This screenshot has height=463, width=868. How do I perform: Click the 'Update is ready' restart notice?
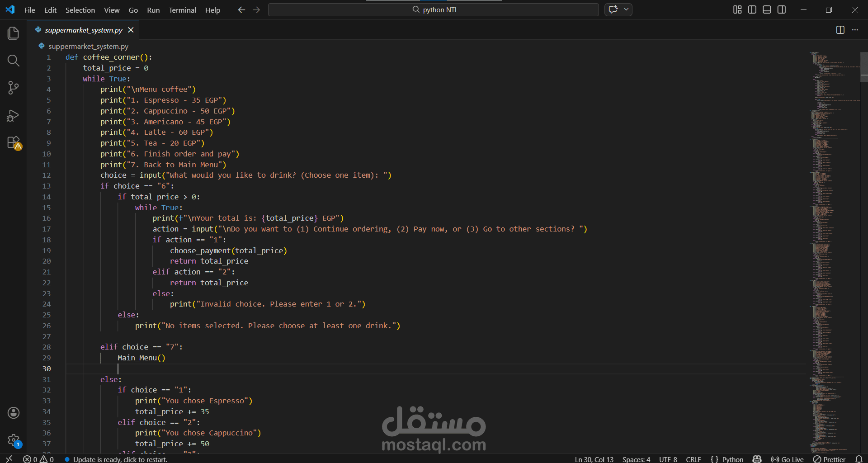(116, 459)
